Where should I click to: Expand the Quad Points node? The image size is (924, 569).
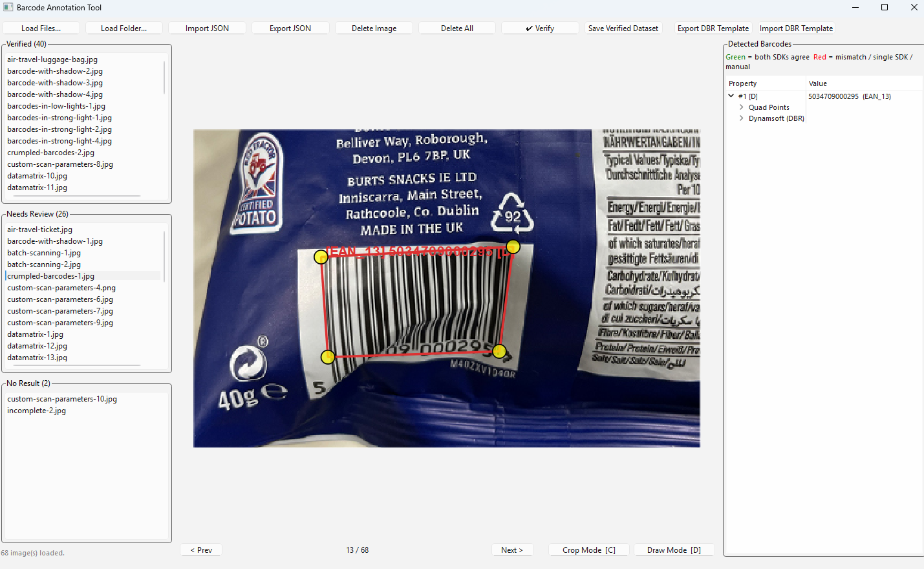[x=741, y=107]
